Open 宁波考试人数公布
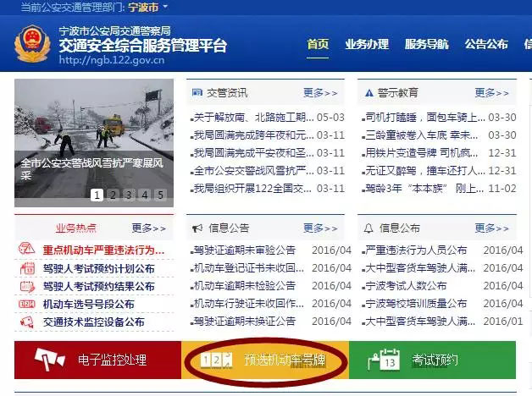The width and height of the screenshot is (532, 396). pos(406,286)
